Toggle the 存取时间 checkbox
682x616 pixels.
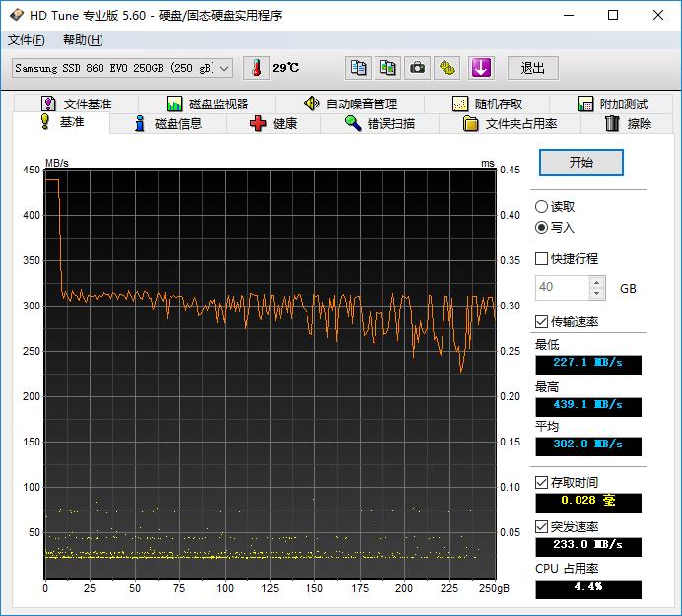click(541, 482)
